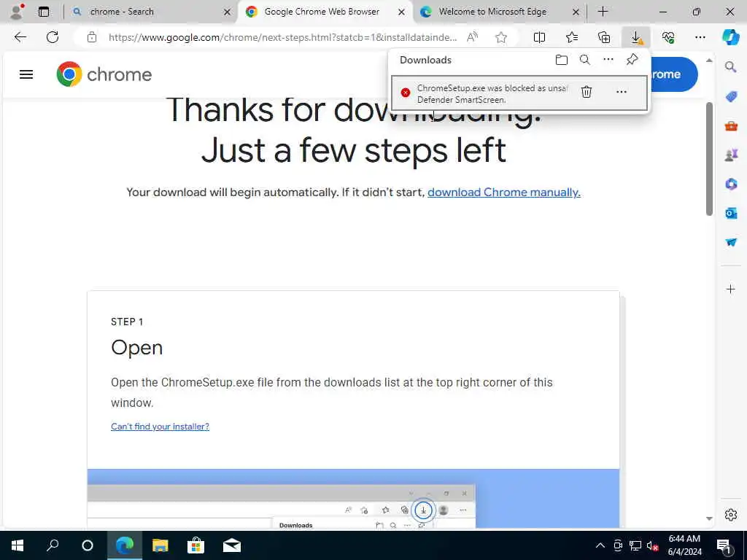Select the blocked ChromeSetup.exe download entry
The image size is (747, 560).
(519, 93)
